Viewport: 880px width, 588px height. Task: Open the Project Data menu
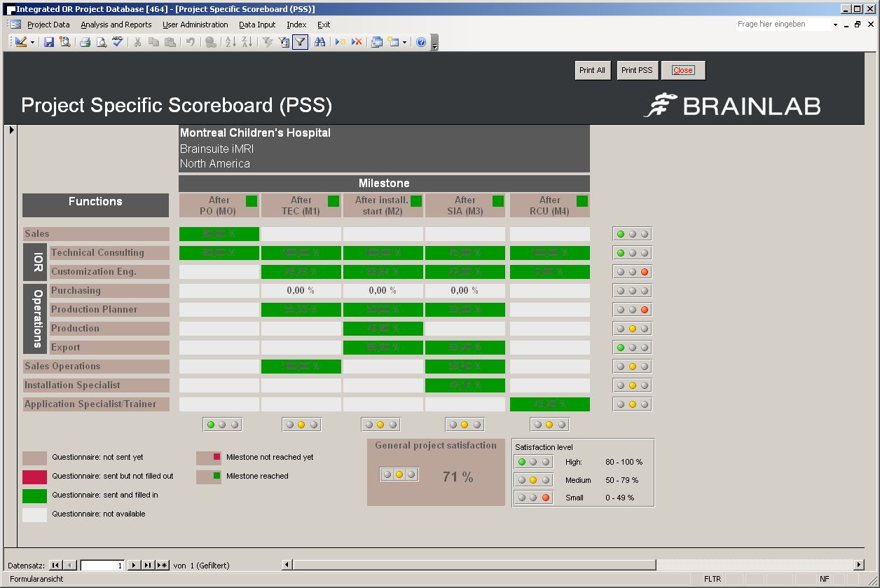point(48,25)
